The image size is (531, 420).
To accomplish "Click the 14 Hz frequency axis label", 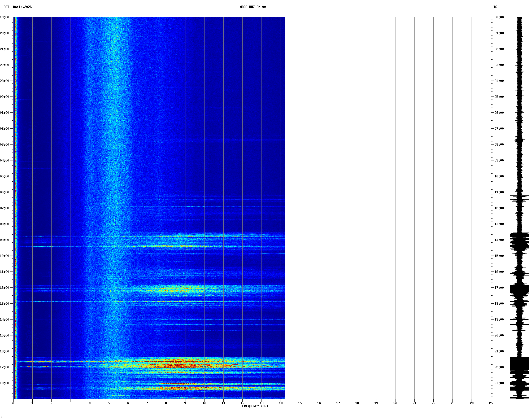I will (281, 403).
